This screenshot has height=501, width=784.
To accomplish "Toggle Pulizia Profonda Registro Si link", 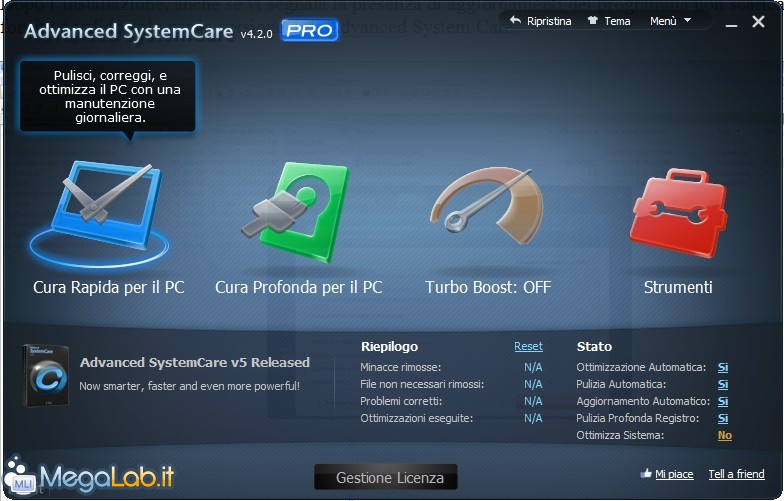I will point(723,418).
